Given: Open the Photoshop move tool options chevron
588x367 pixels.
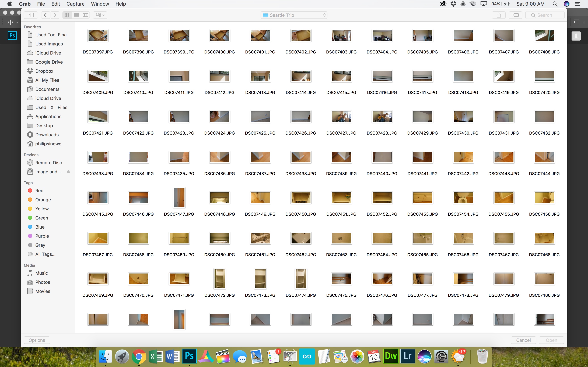Looking at the screenshot, I should 17,22.
